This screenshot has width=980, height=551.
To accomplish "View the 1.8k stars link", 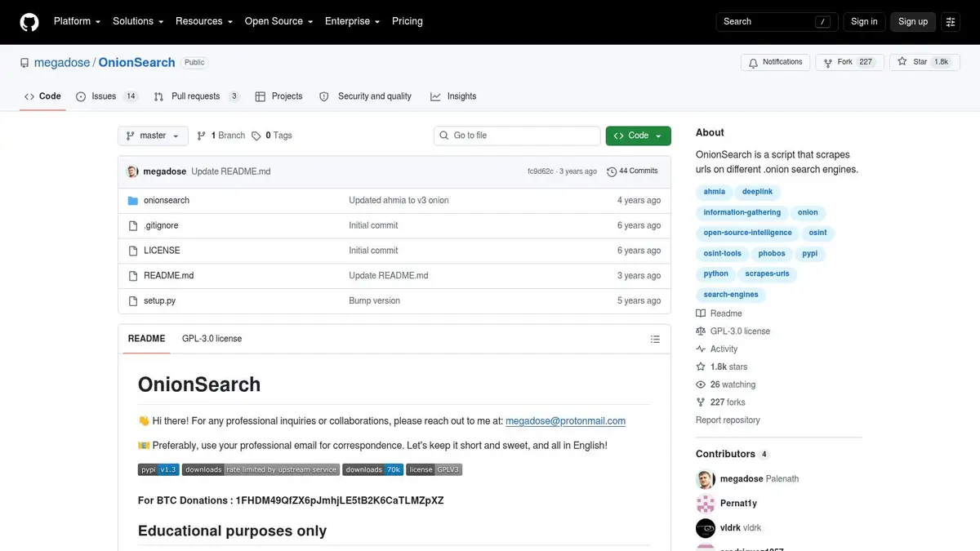I will (x=722, y=367).
